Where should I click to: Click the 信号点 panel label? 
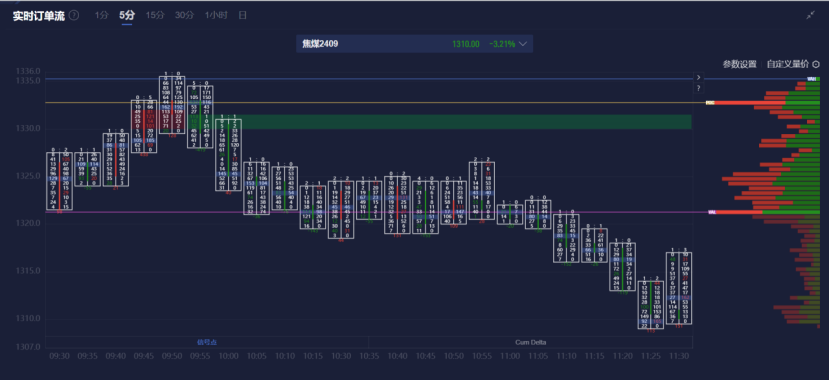207,342
